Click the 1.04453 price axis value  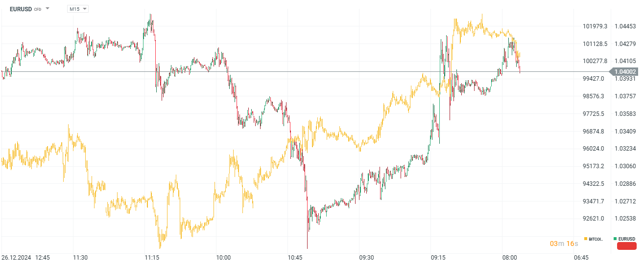click(x=625, y=26)
